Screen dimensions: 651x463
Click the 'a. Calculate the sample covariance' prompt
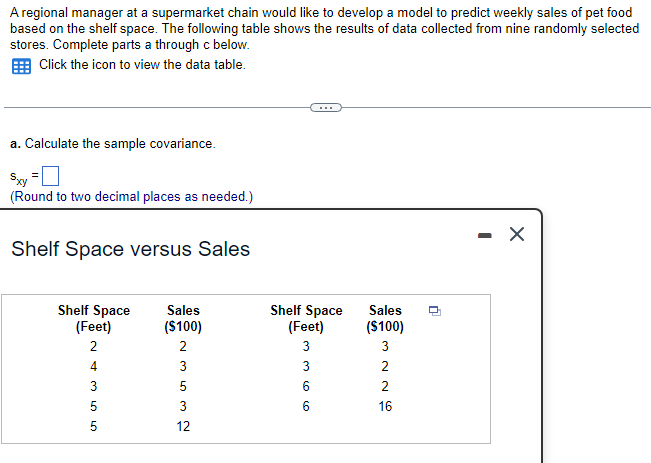[111, 144]
